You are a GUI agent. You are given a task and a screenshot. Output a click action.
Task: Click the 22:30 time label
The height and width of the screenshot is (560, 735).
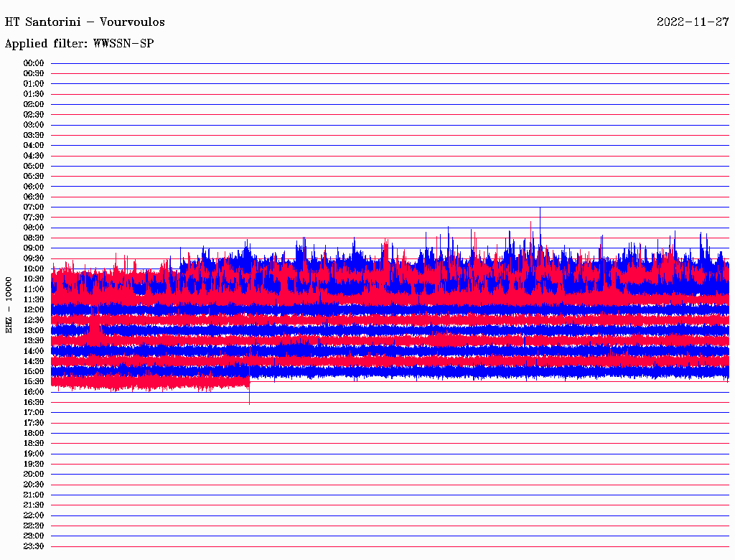pos(34,526)
